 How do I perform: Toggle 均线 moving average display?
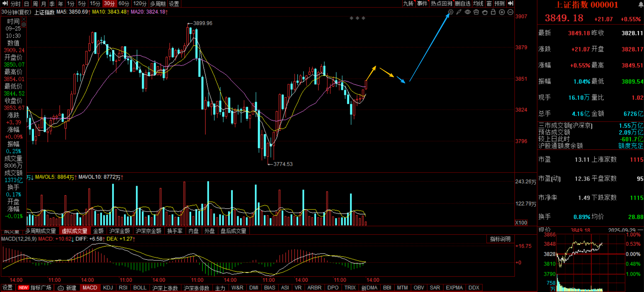tap(478, 3)
